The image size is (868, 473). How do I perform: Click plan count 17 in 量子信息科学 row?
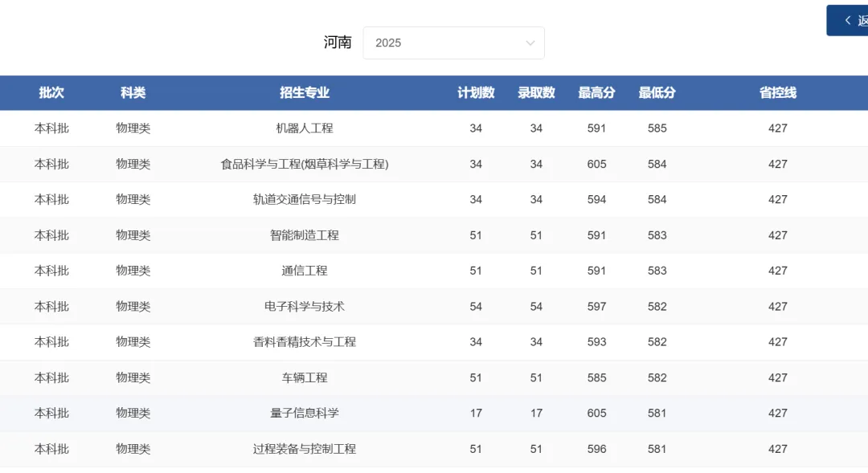(476, 414)
